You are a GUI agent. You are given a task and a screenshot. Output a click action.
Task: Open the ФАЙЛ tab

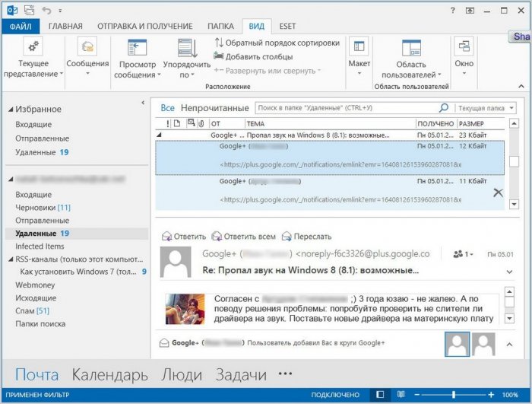click(21, 26)
